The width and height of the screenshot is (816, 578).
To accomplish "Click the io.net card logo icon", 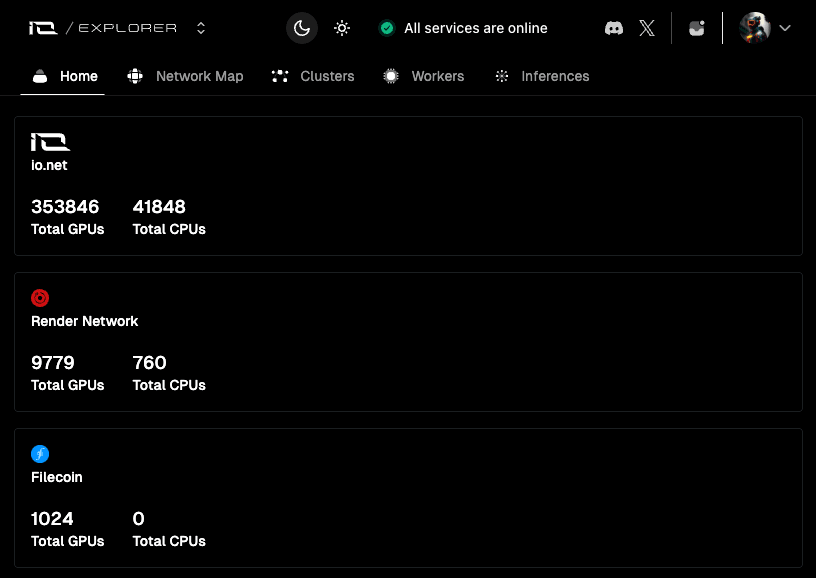I will pos(50,142).
